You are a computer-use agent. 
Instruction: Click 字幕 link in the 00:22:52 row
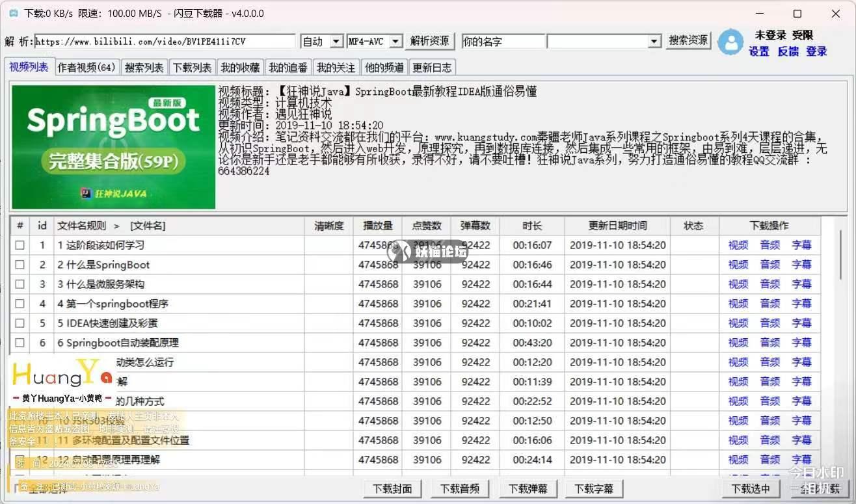point(802,401)
